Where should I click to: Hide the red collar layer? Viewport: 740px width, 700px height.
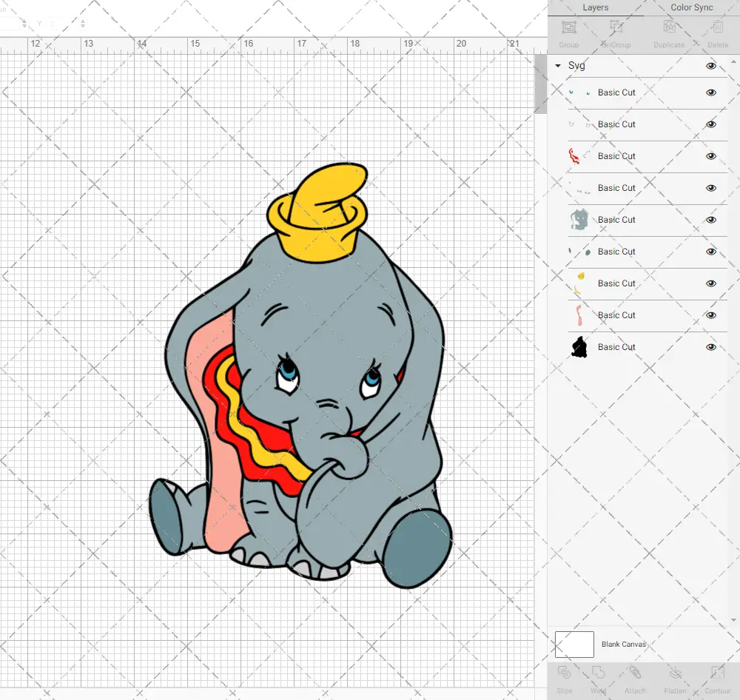pyautogui.click(x=710, y=156)
